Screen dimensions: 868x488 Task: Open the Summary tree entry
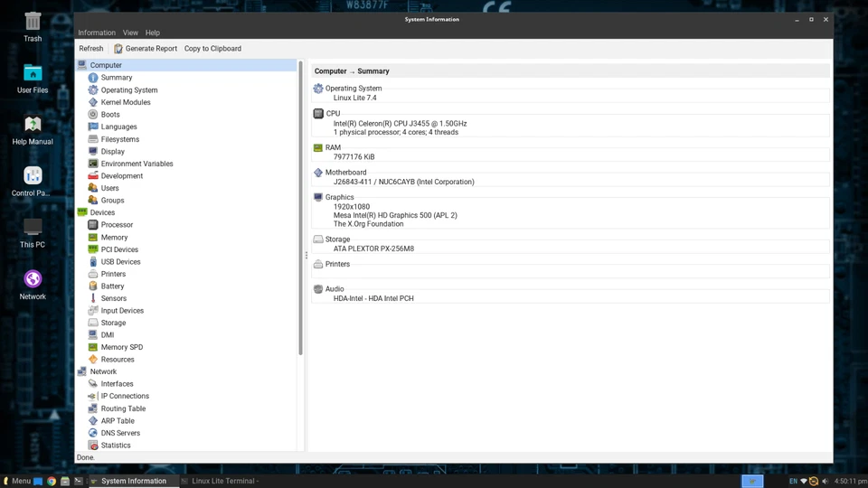117,78
